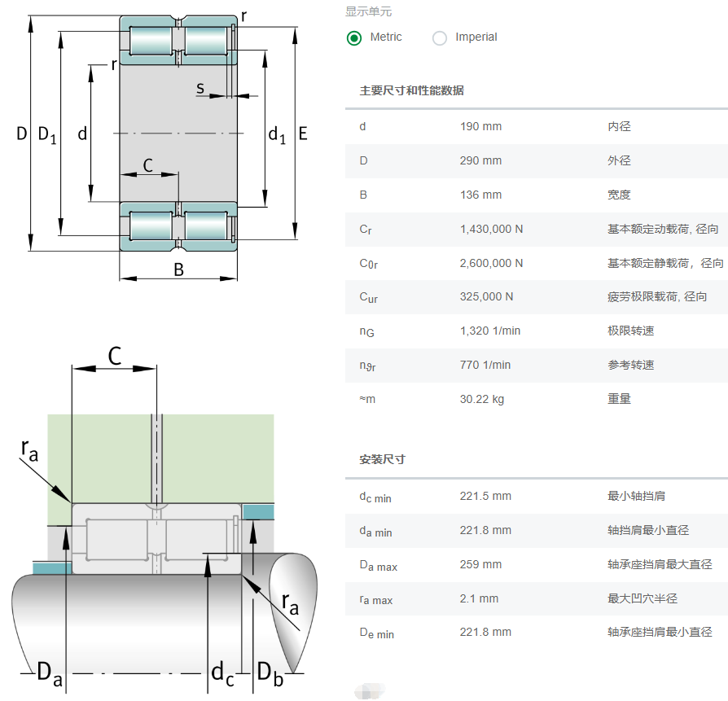Click the 136 mm width value
This screenshot has height=701, width=728.
click(480, 195)
